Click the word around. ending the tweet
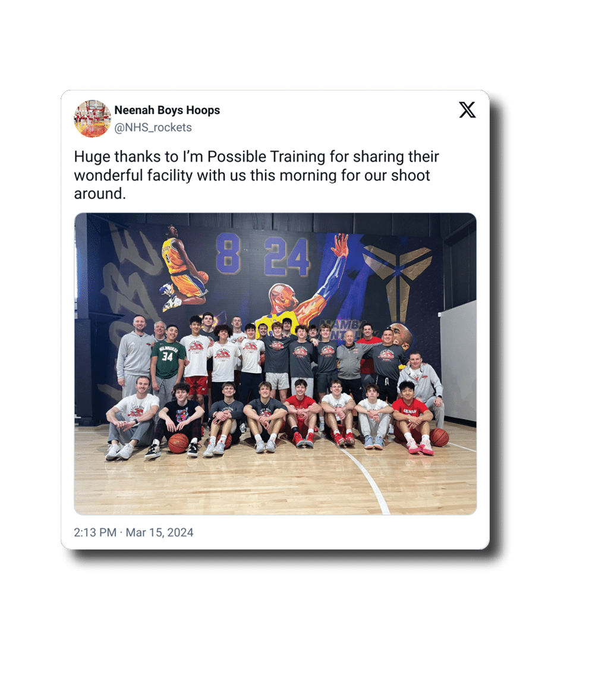Image resolution: width=592 pixels, height=700 pixels. [x=100, y=194]
